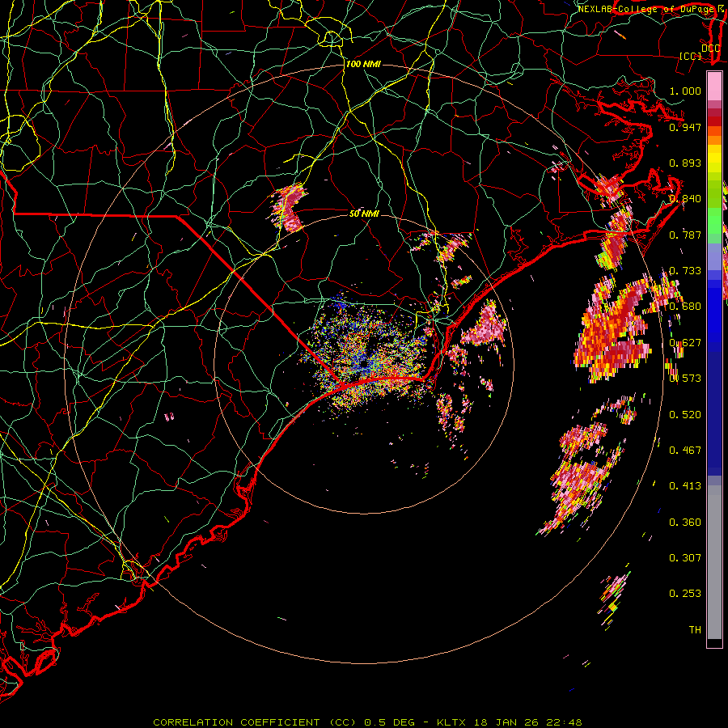Screen dimensions: 728x728
Task: Click the 100 NMI range ring label
Action: (x=363, y=64)
